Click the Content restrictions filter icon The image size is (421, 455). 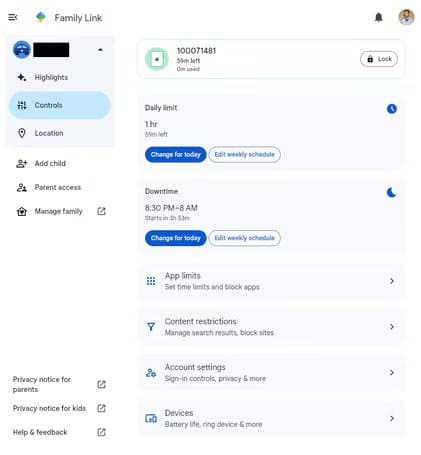[151, 327]
